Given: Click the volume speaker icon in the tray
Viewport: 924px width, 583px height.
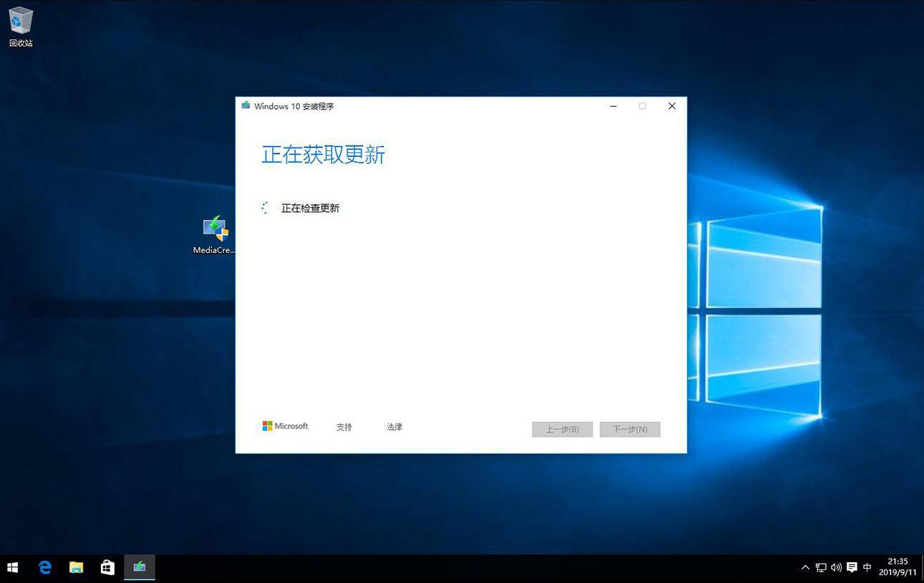Looking at the screenshot, I should pos(836,567).
